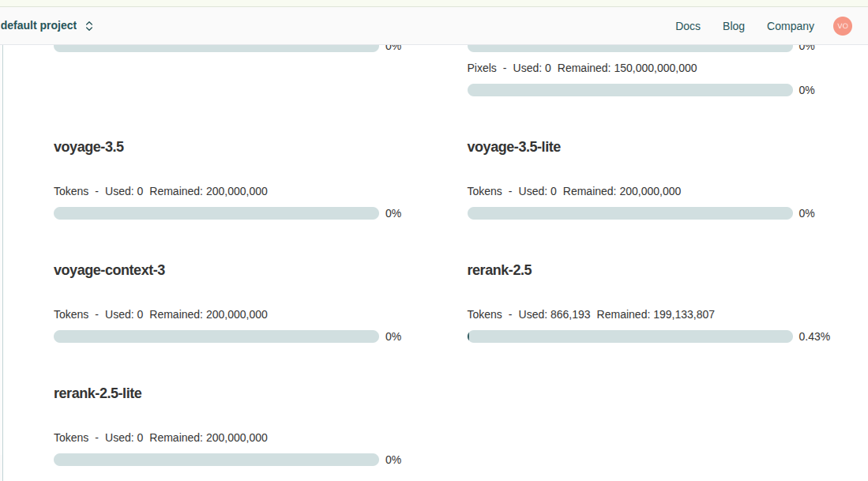This screenshot has height=481, width=868.
Task: Click the Pixels remained 150,000,000,000 text
Action: pos(627,68)
